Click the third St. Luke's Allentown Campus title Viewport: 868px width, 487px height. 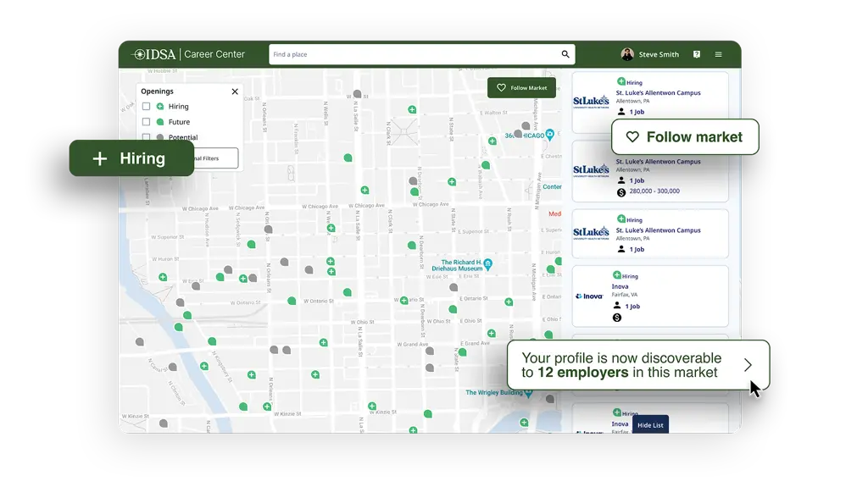(x=658, y=230)
